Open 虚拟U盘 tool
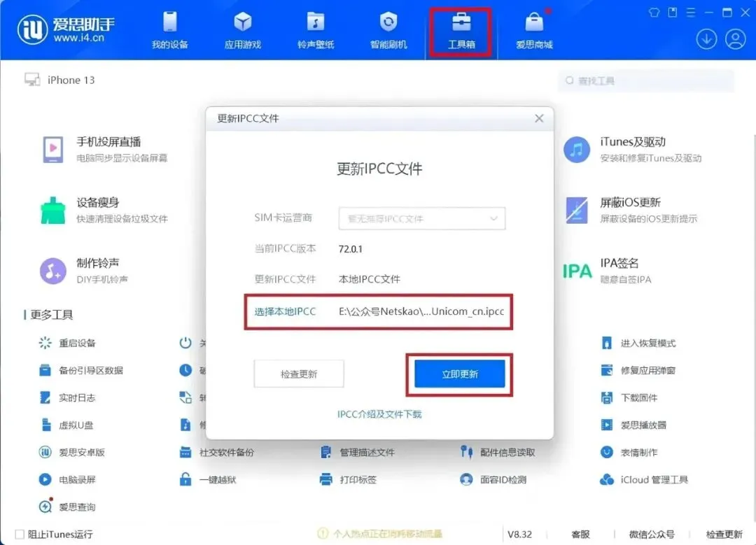Image resolution: width=756 pixels, height=545 pixels. [x=66, y=425]
